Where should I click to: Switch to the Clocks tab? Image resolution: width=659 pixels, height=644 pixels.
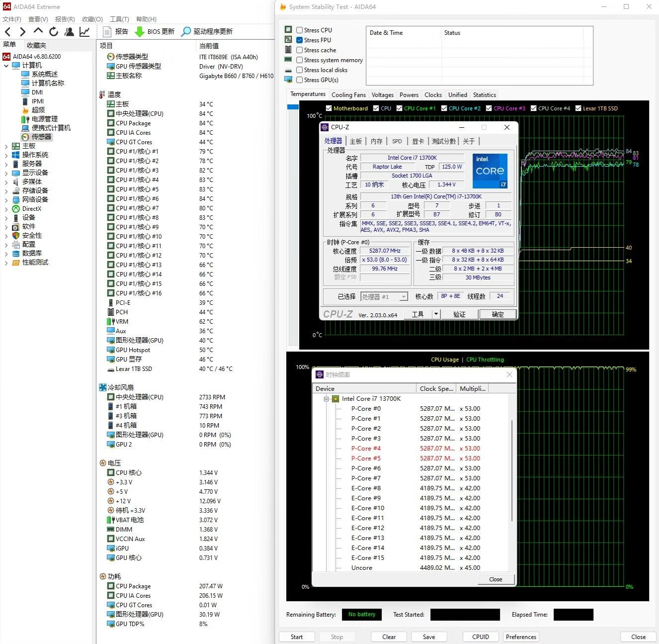pyautogui.click(x=433, y=94)
